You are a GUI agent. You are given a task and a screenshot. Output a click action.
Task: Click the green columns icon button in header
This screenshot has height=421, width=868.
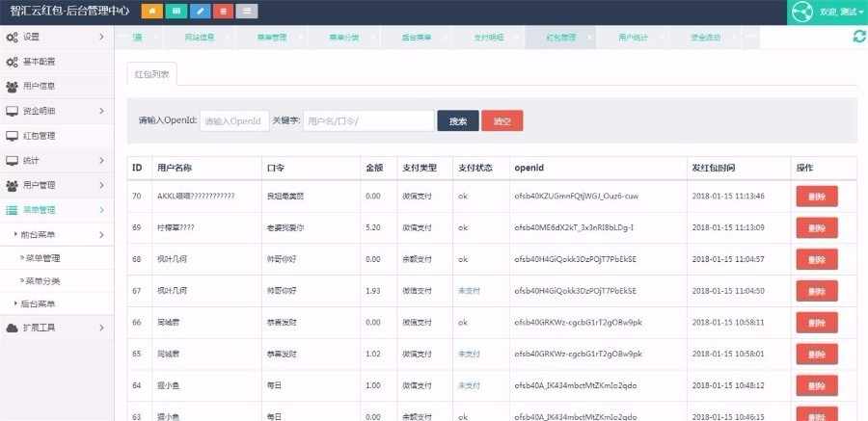tap(176, 11)
